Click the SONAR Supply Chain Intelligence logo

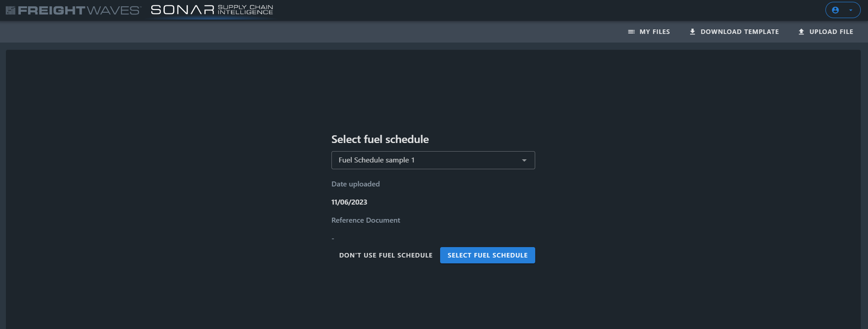pyautogui.click(x=212, y=10)
